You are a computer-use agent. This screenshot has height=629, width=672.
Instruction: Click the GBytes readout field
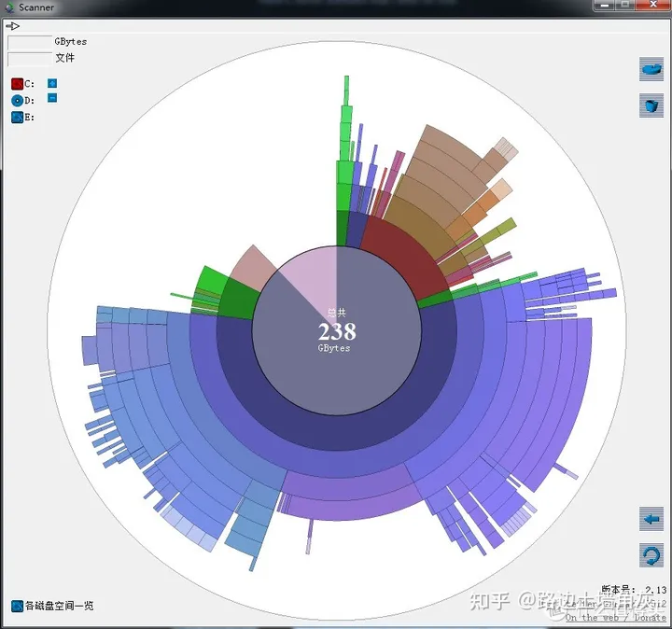point(30,42)
